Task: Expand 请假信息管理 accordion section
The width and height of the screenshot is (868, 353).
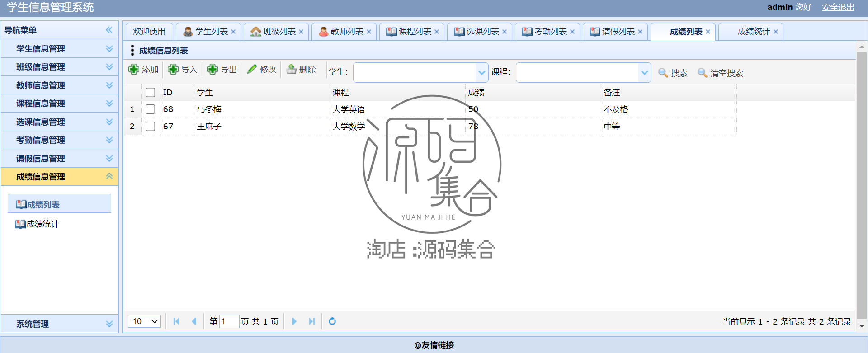Action: 59,158
